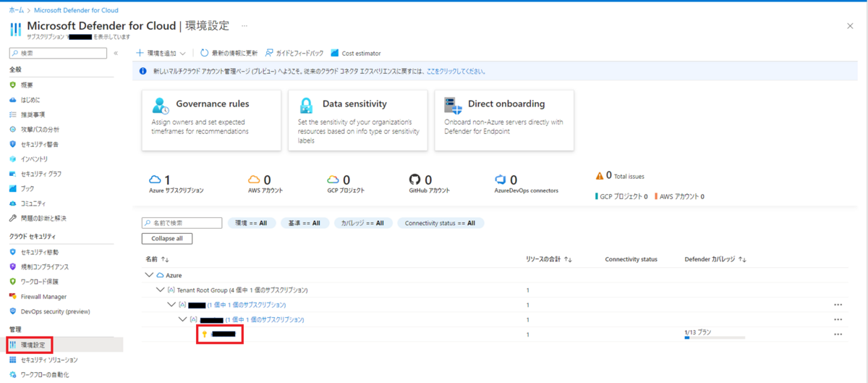Sort by the 名前 column header
The height and width of the screenshot is (383, 868).
157,258
